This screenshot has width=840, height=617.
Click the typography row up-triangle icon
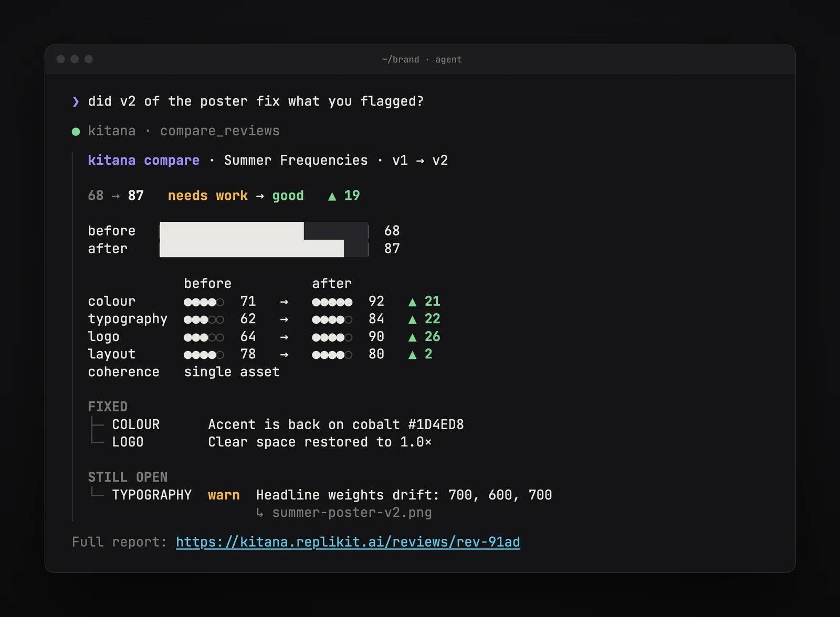[412, 320]
